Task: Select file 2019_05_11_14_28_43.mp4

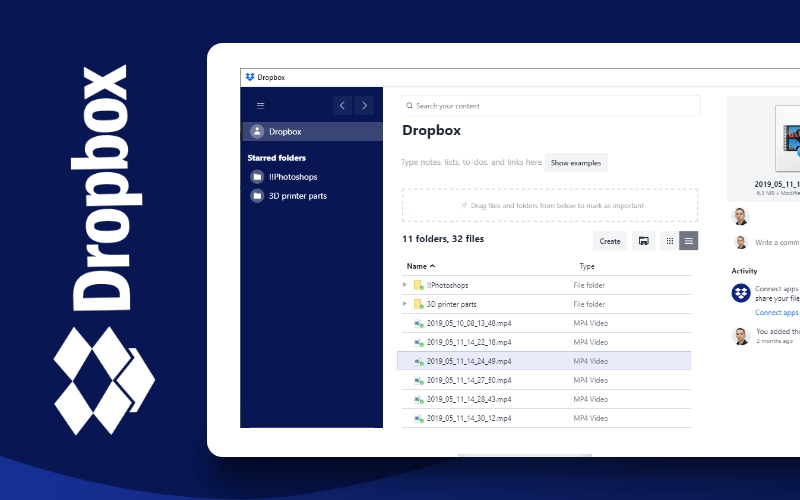Action: (x=544, y=399)
